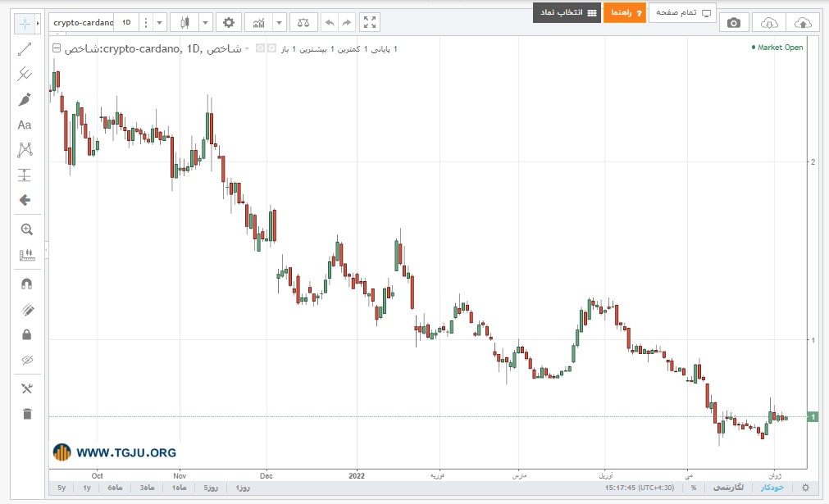Screen dimensions: 829x504
Task: Save chart layout to cloud
Action: pos(803,23)
